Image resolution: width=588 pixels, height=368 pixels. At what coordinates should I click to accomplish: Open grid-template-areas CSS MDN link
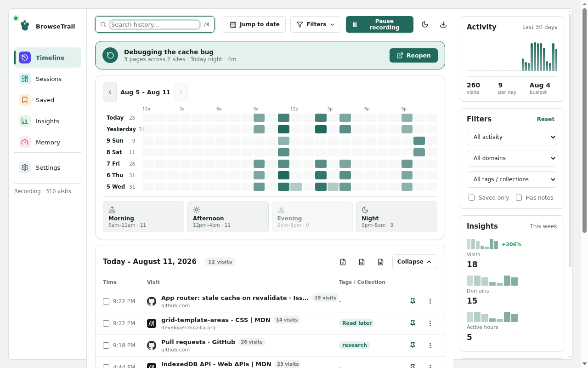pyautogui.click(x=215, y=320)
